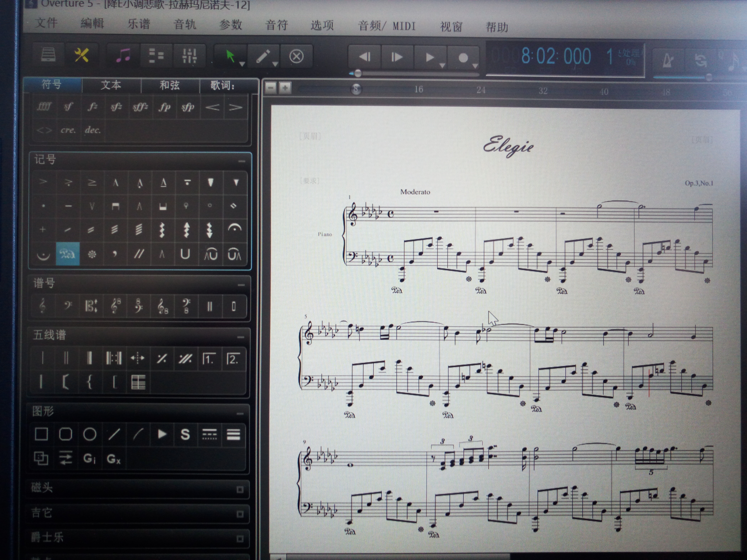This screenshot has height=560, width=747.
Task: Select the eraser circle-X tool
Action: 296,57
